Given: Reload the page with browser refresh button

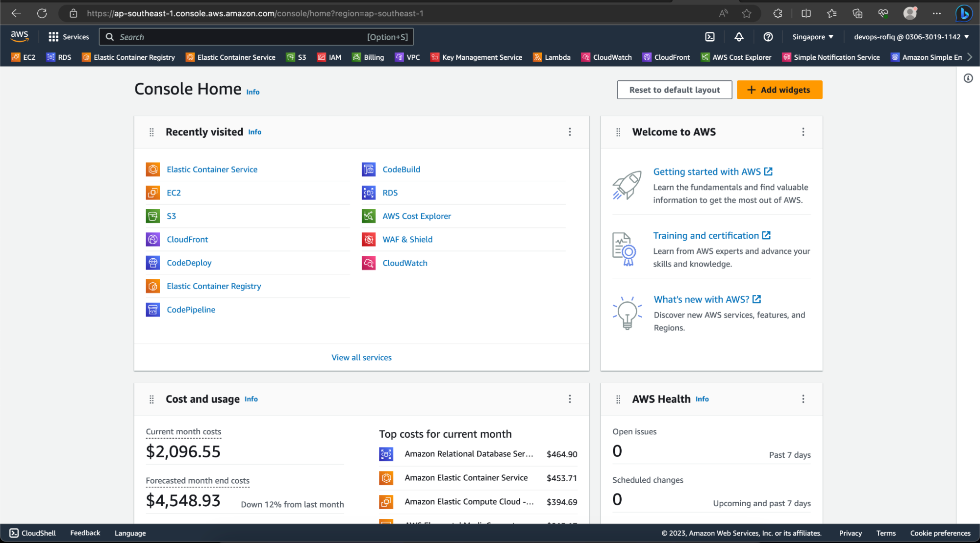Looking at the screenshot, I should (42, 13).
